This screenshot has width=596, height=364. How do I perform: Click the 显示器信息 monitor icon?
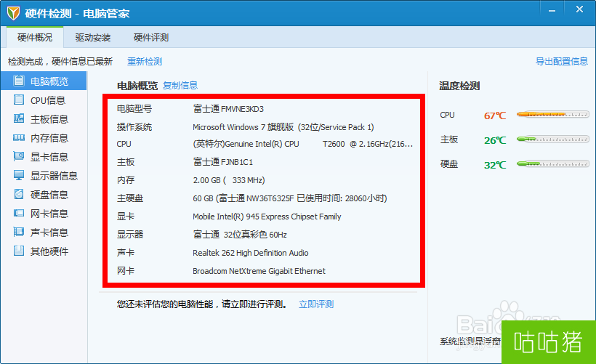click(x=19, y=175)
